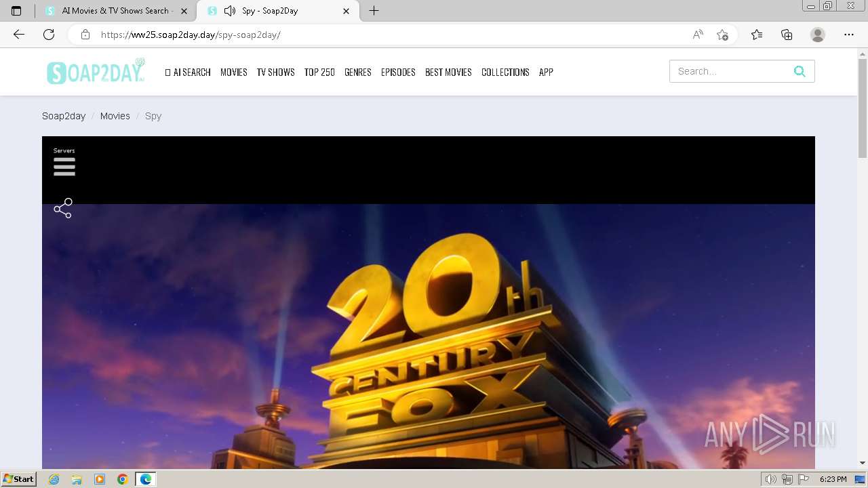Open network tray icon
Image resolution: width=868 pixels, height=488 pixels.
coord(787,479)
